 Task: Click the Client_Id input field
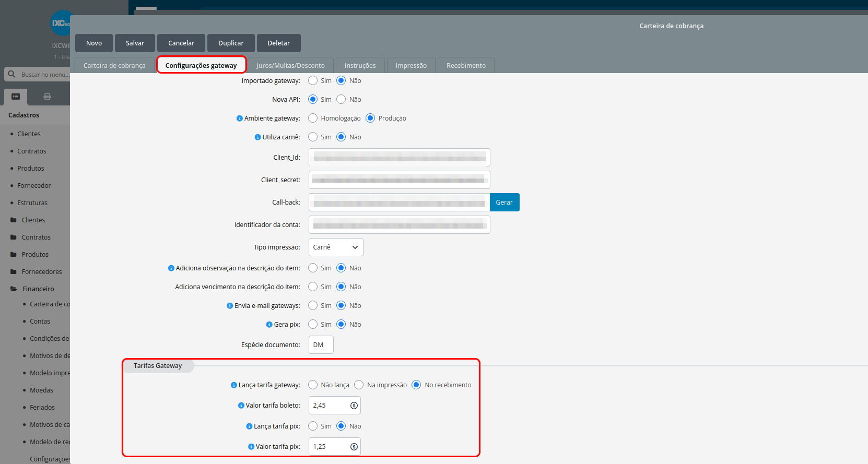coord(400,158)
